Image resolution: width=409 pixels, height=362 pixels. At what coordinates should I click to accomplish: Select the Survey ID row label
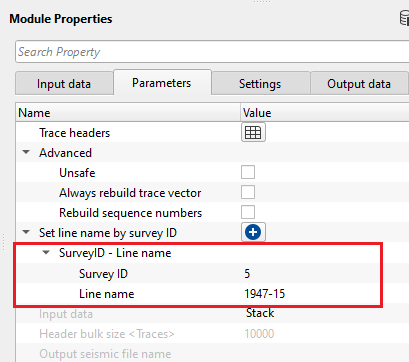coord(103,274)
